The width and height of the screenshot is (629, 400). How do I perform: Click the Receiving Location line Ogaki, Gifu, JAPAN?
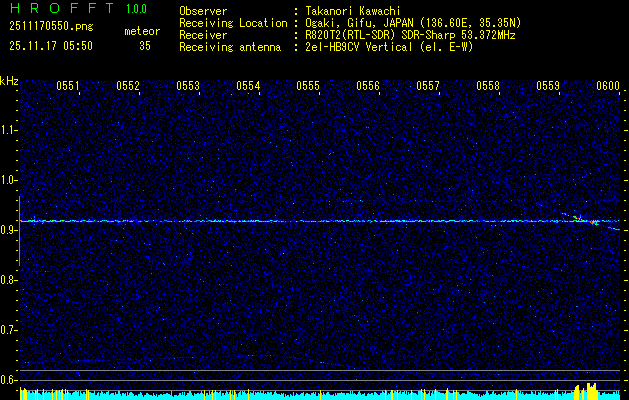coord(413,23)
